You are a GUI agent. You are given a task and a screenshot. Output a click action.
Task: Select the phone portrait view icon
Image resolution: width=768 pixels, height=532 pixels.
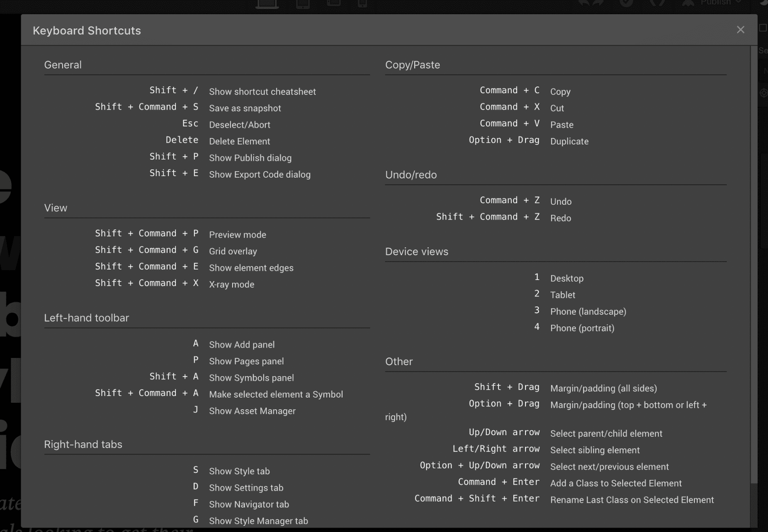point(362,4)
